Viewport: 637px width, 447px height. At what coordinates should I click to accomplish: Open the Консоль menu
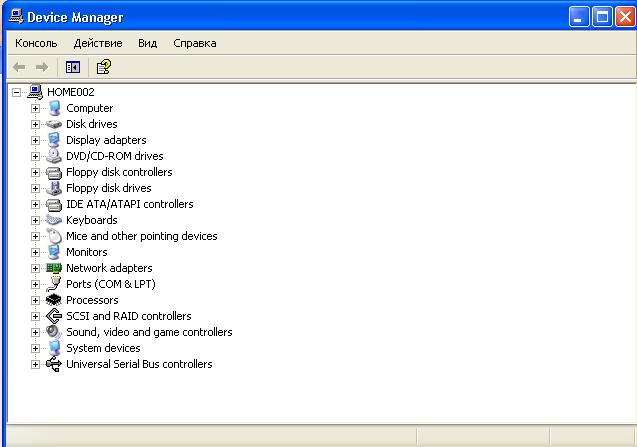tap(36, 43)
